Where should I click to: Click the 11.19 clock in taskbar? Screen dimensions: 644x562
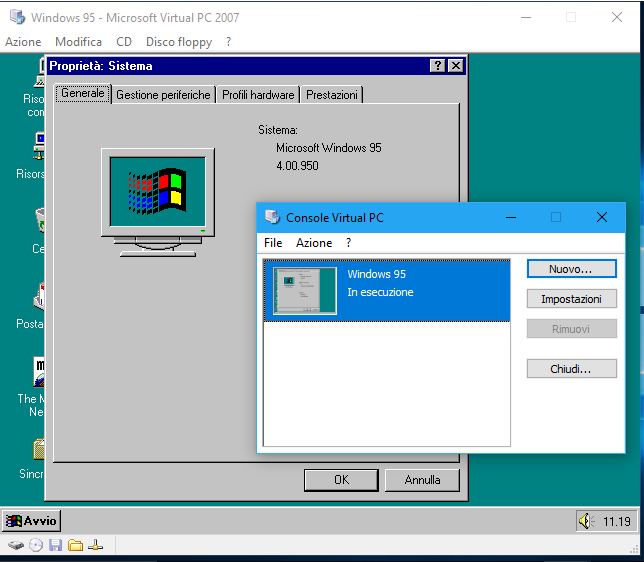point(616,522)
